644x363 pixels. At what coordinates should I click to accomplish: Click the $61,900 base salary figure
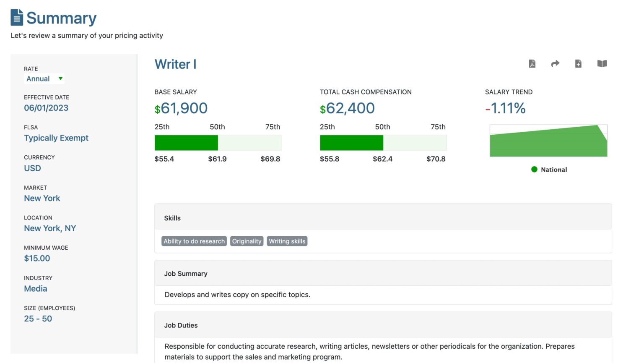pos(181,108)
